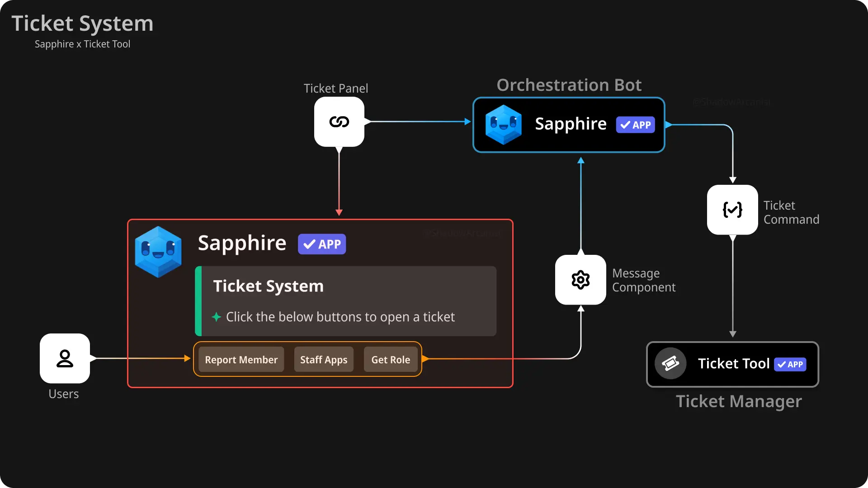Screen dimensions: 868x488
Task: Click the Ticket Command braces-check icon
Action: pyautogui.click(x=732, y=210)
